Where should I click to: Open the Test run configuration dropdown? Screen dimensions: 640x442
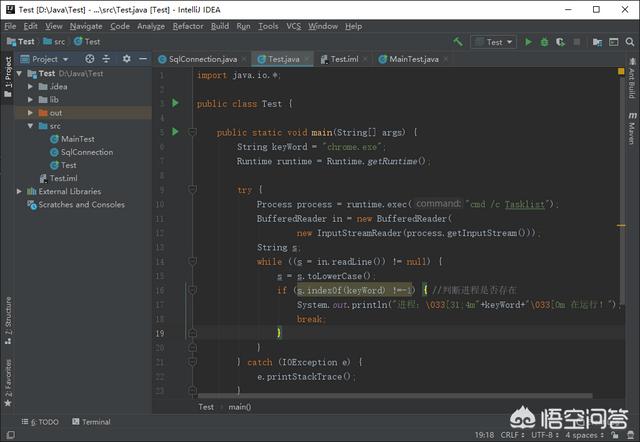click(x=494, y=42)
